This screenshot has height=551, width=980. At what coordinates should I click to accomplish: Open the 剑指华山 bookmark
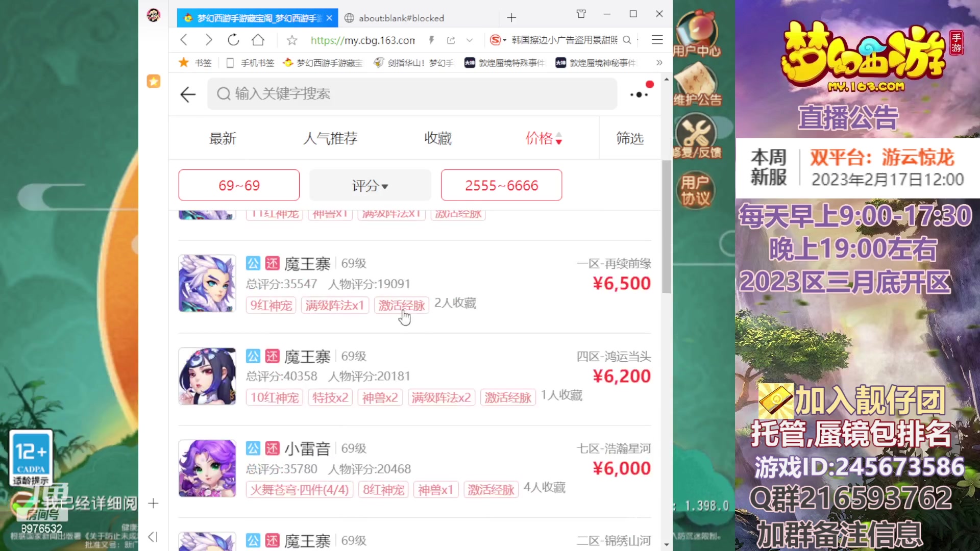[413, 63]
